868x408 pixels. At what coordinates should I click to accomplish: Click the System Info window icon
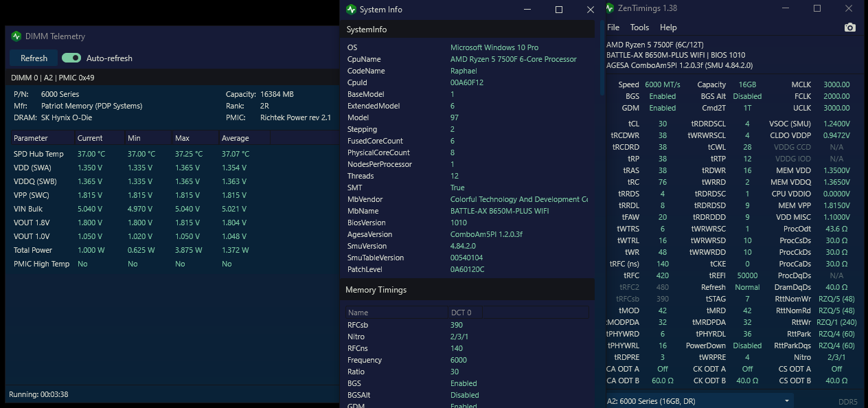coord(351,10)
